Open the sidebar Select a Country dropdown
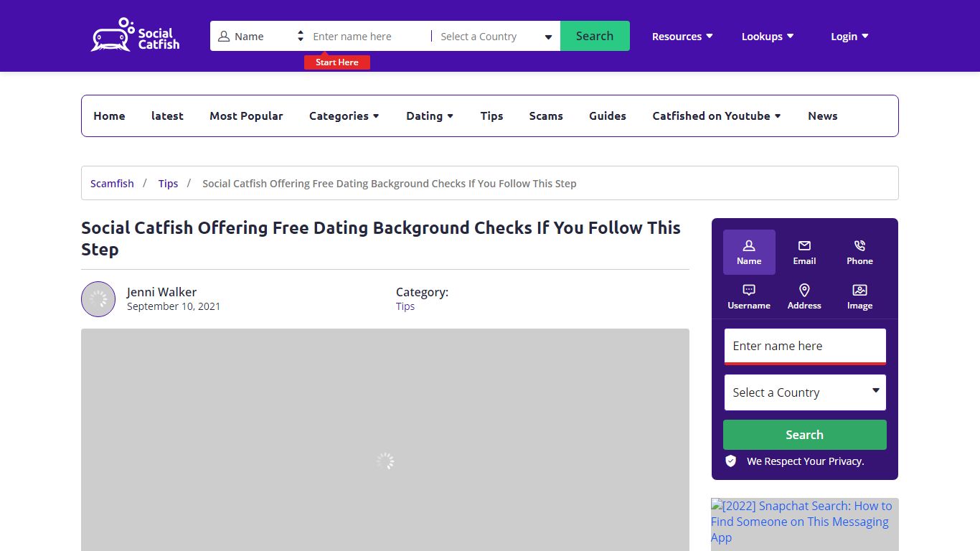Image resolution: width=980 pixels, height=551 pixels. coord(805,392)
